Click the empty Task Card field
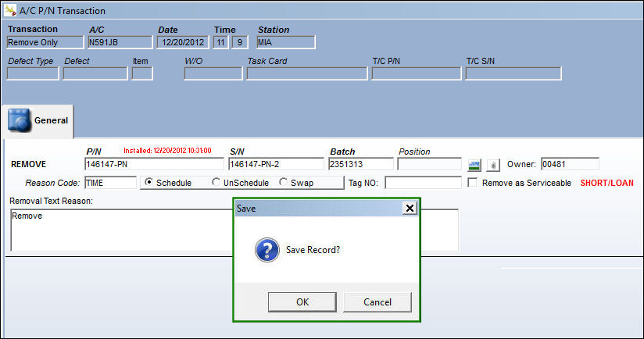Image resolution: width=644 pixels, height=339 pixels. tap(307, 73)
